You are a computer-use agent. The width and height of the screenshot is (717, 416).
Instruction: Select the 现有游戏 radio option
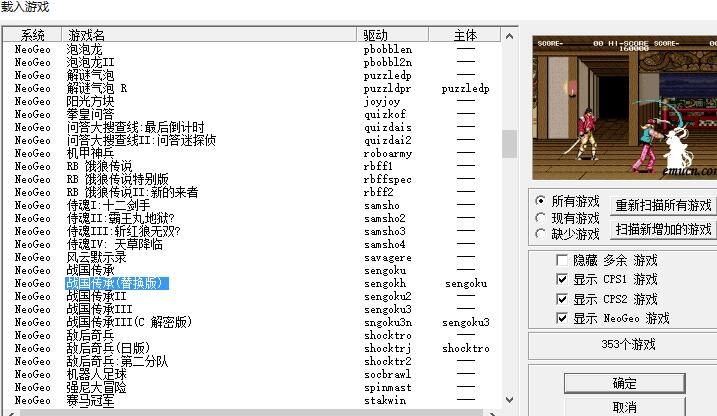[x=541, y=217]
